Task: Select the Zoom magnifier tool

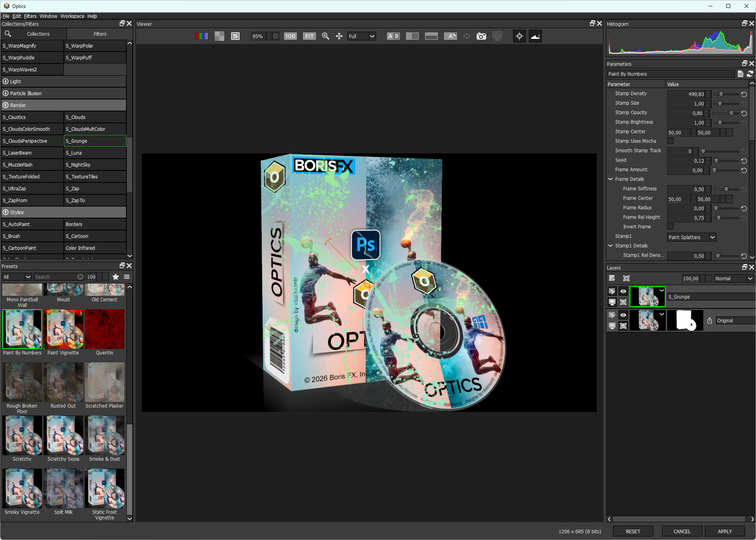Action: [x=326, y=36]
